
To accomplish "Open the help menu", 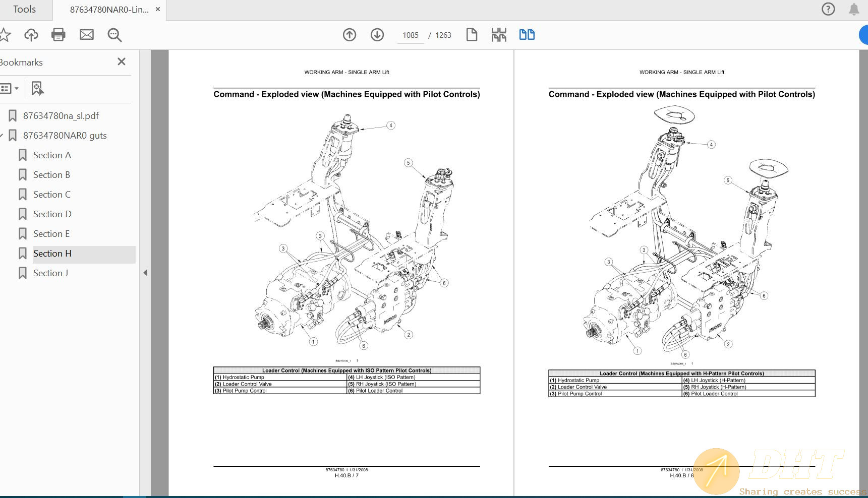I will pyautogui.click(x=828, y=9).
